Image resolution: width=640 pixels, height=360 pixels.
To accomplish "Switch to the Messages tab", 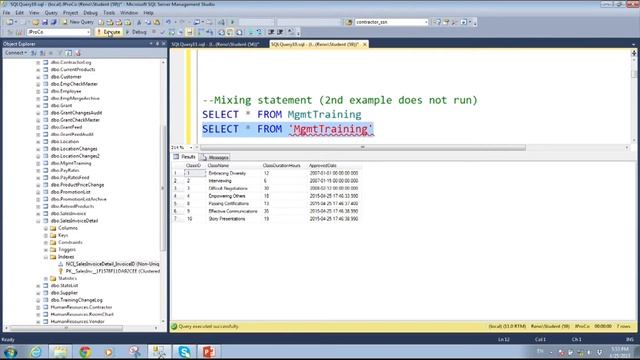I will point(215,157).
